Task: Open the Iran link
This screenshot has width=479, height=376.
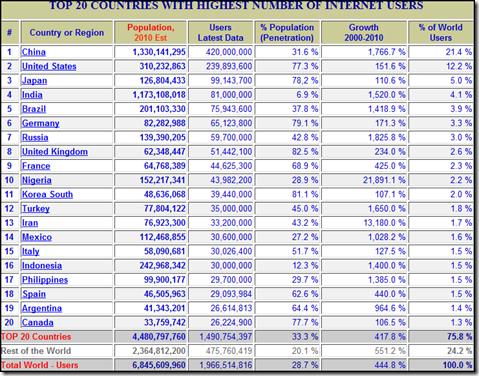Action: (30, 223)
